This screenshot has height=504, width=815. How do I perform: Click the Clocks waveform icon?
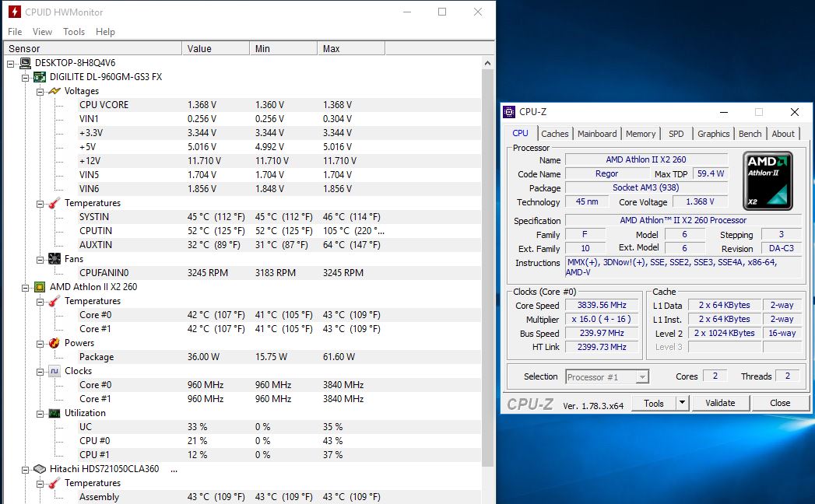[54, 371]
